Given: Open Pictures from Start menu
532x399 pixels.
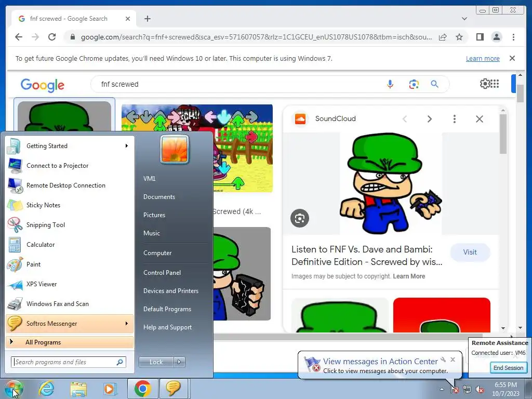Looking at the screenshot, I should click(154, 215).
